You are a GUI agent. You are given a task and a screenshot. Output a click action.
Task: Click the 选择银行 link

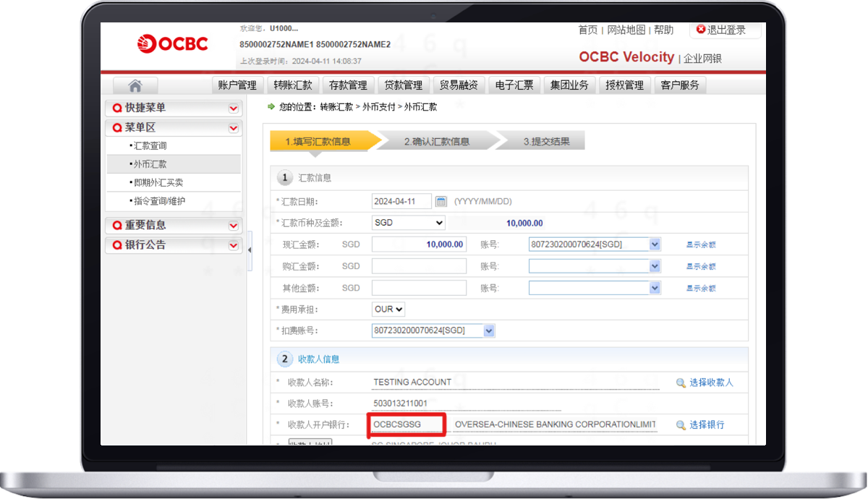point(707,425)
